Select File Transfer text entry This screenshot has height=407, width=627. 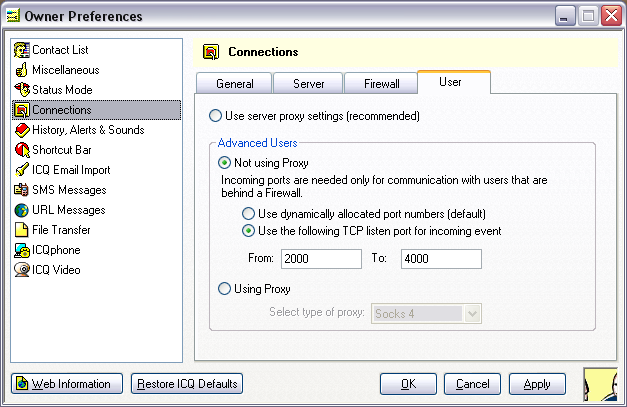tap(61, 230)
